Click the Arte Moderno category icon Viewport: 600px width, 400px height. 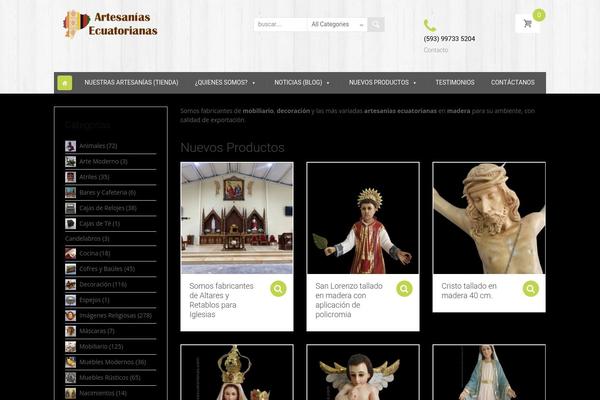pos(70,162)
